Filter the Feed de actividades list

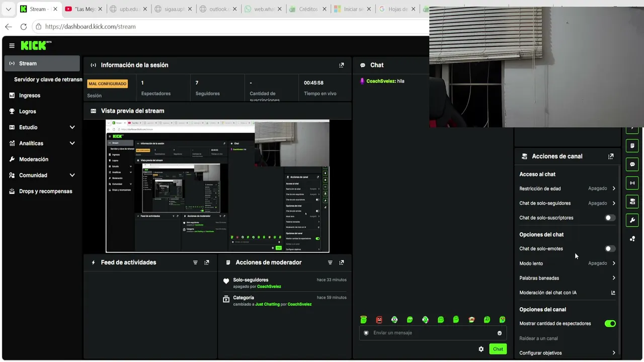pyautogui.click(x=195, y=262)
